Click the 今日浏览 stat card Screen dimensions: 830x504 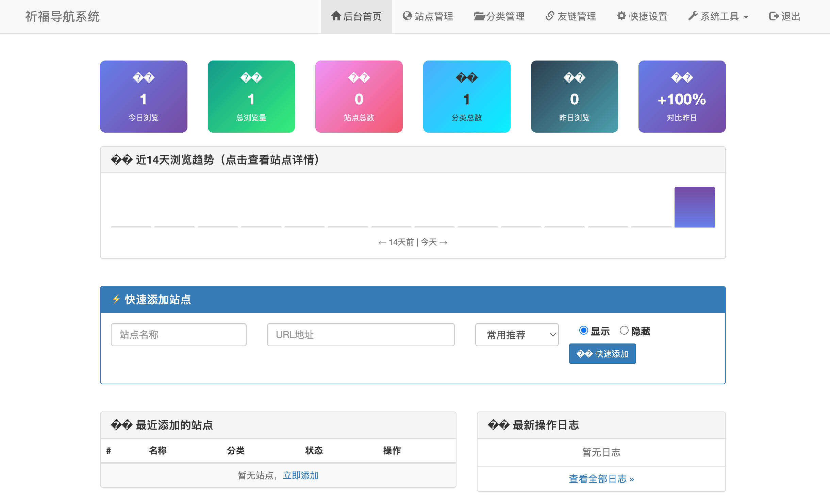pyautogui.click(x=144, y=97)
